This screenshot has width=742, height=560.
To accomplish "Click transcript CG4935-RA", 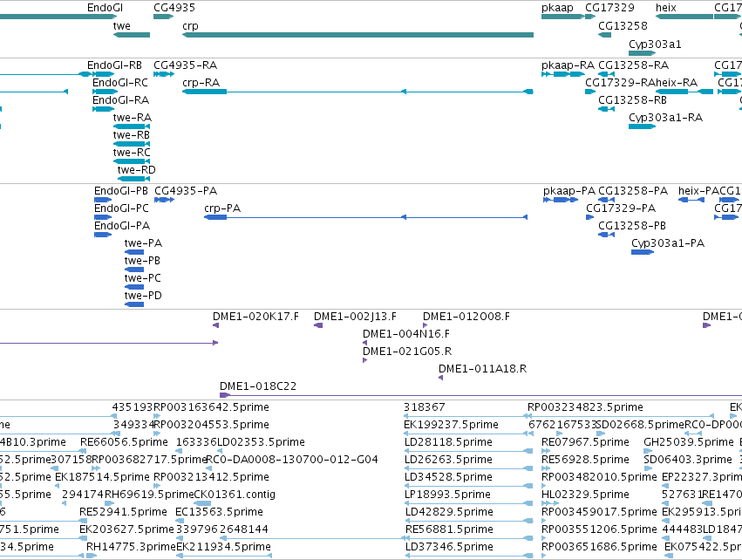I will click(x=186, y=65).
